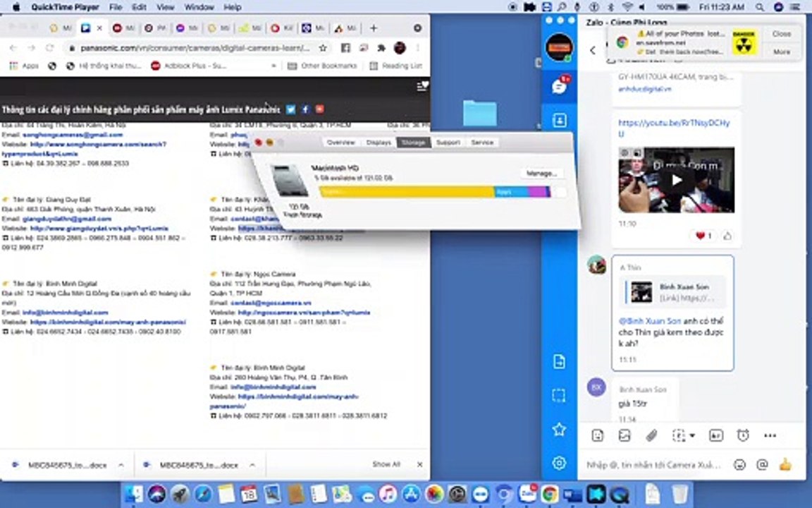Image resolution: width=812 pixels, height=508 pixels.
Task: Reload the Panasonic page in Chrome
Action: (x=50, y=48)
